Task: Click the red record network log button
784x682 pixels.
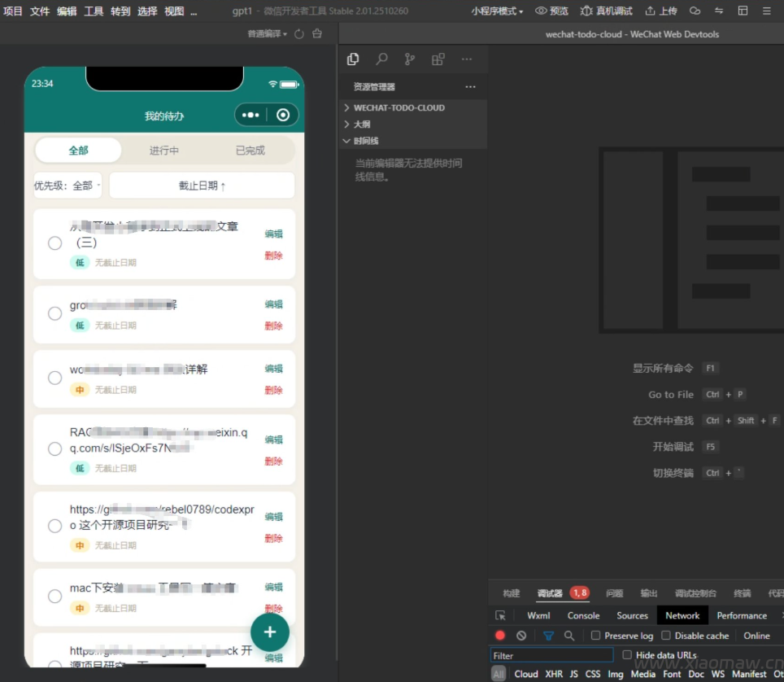Action: (500, 636)
